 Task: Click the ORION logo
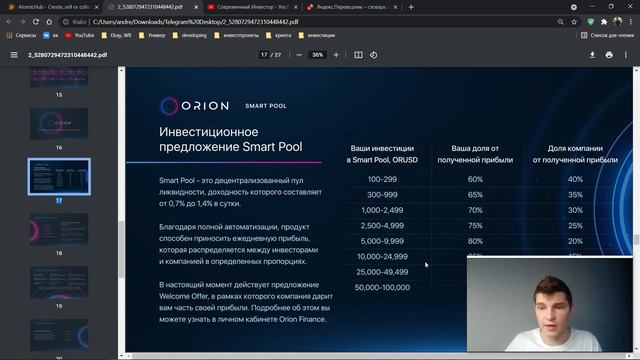click(194, 106)
